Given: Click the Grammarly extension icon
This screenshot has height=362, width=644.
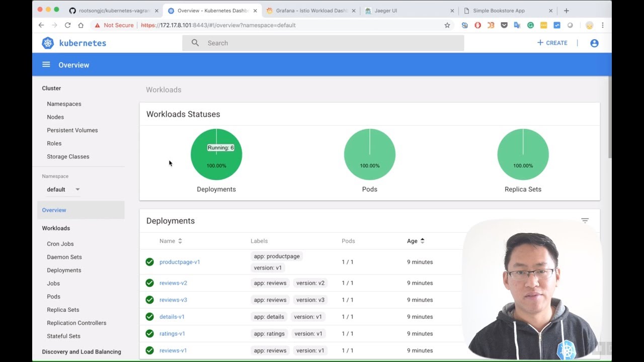Looking at the screenshot, I should pyautogui.click(x=530, y=25).
